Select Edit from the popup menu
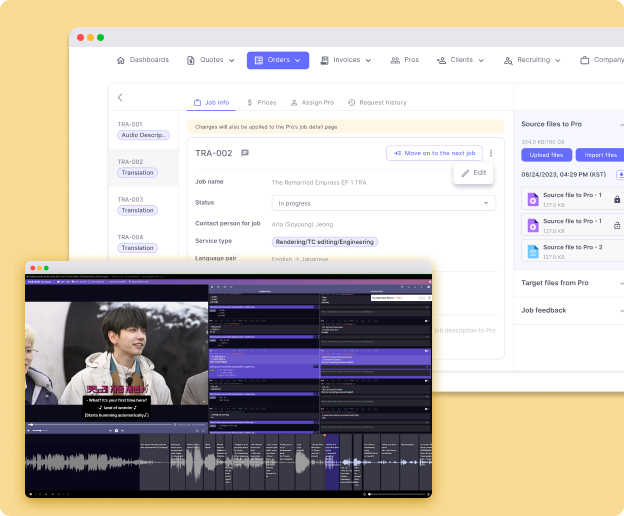The height and width of the screenshot is (516, 624). tap(474, 173)
